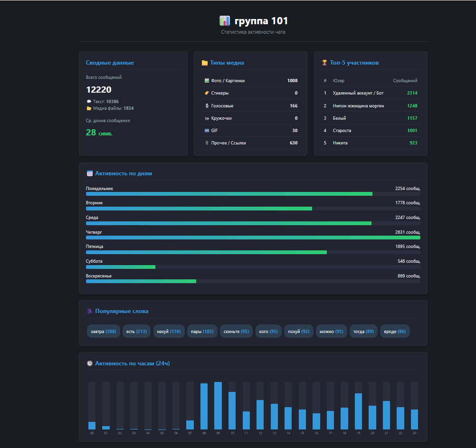Click the film icon beside GIF
Screen dimensions: 476x448
coord(207,131)
